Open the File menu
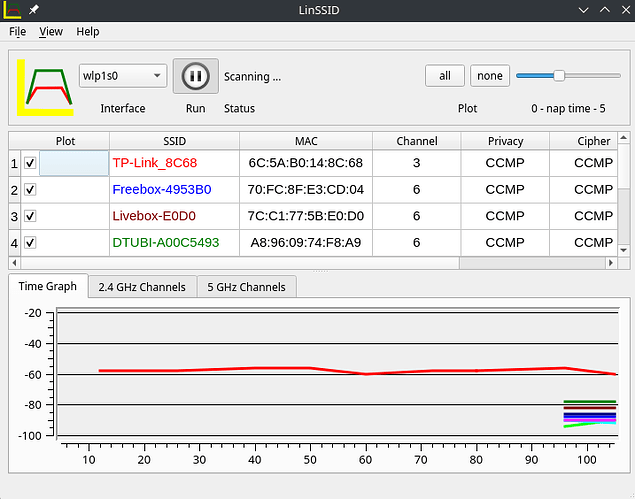635x499 pixels. click(17, 32)
